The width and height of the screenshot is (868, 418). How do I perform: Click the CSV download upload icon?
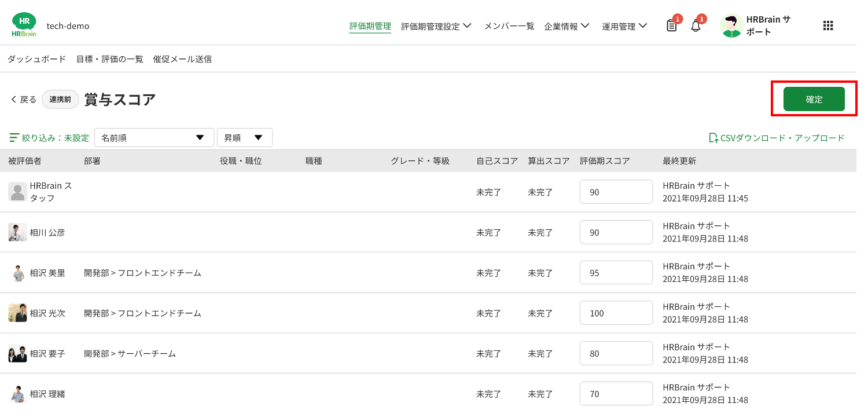tap(713, 138)
